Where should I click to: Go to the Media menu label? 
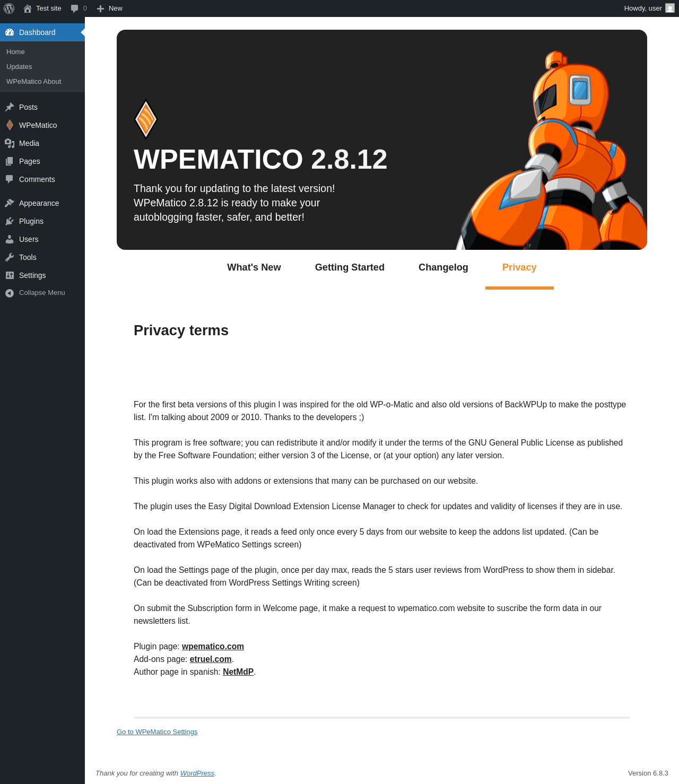point(29,143)
